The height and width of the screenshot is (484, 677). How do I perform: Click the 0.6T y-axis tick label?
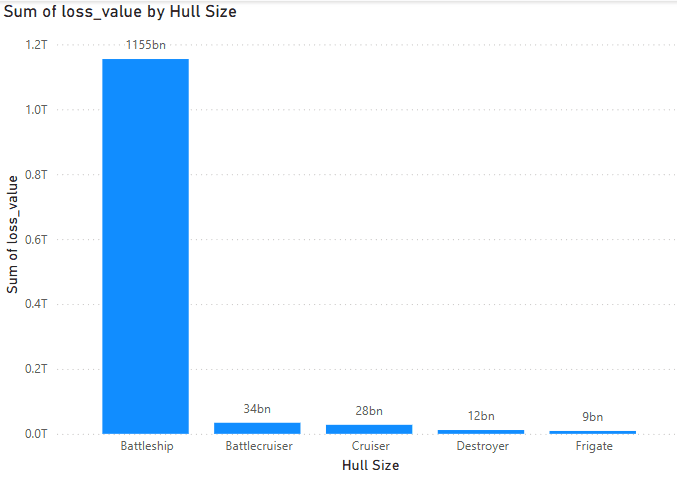point(36,239)
